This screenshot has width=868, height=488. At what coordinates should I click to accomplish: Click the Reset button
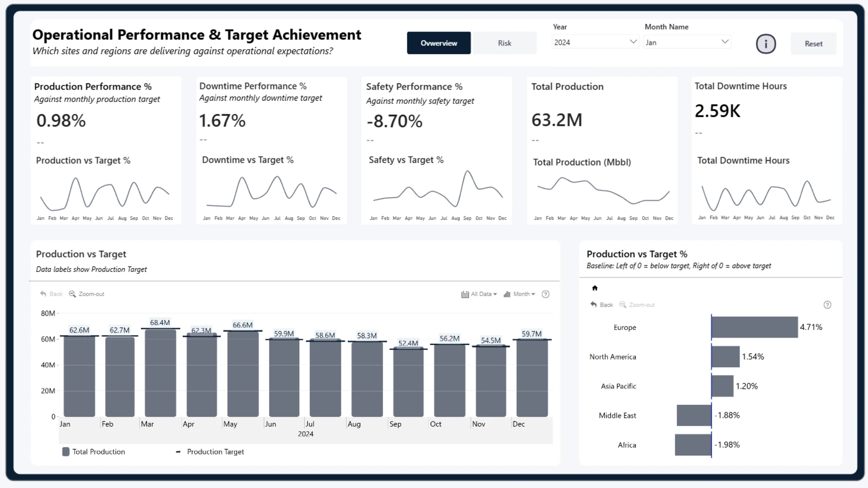coord(813,44)
